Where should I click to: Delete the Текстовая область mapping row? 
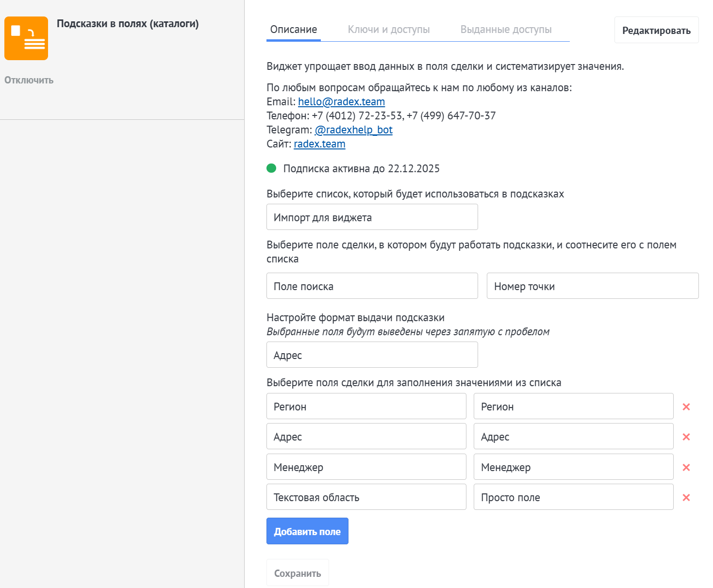click(686, 497)
